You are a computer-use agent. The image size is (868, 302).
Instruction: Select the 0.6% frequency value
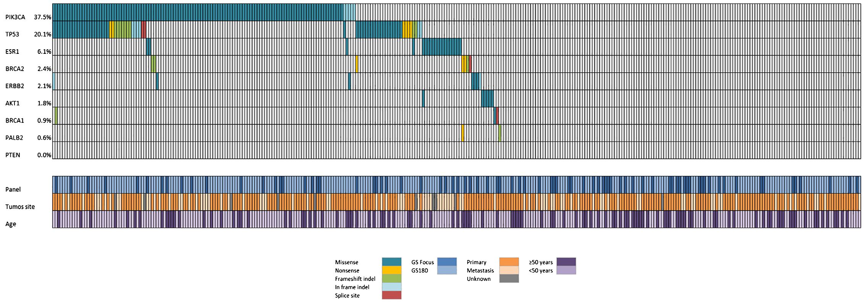(44, 137)
